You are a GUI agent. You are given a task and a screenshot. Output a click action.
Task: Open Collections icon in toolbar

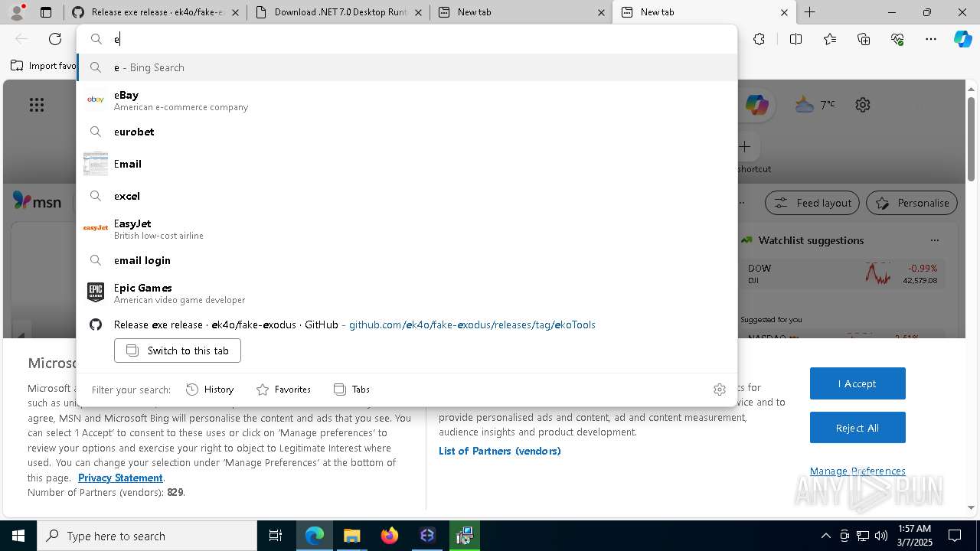864,39
